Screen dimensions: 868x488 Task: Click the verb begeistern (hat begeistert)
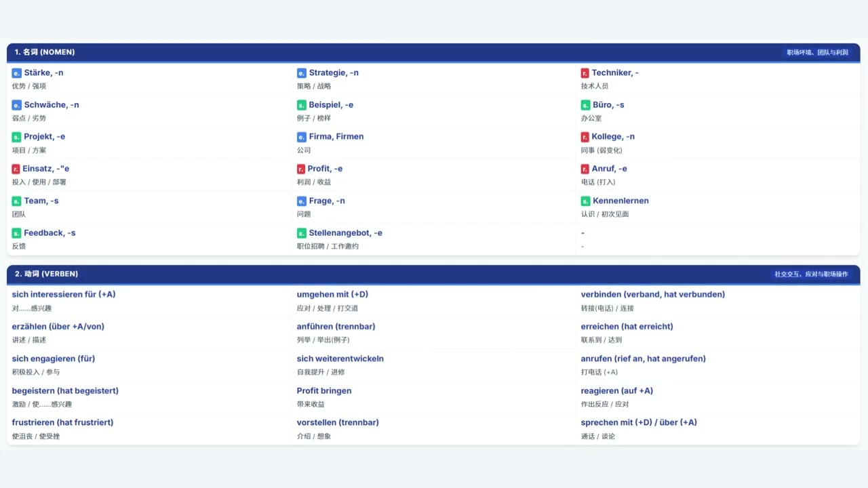65,391
